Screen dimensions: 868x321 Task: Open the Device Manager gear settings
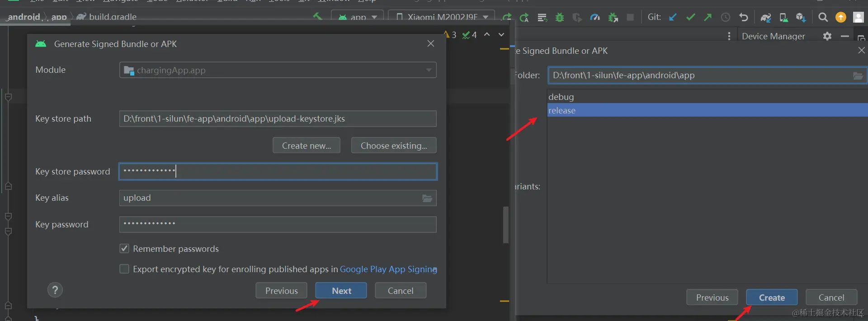point(827,36)
